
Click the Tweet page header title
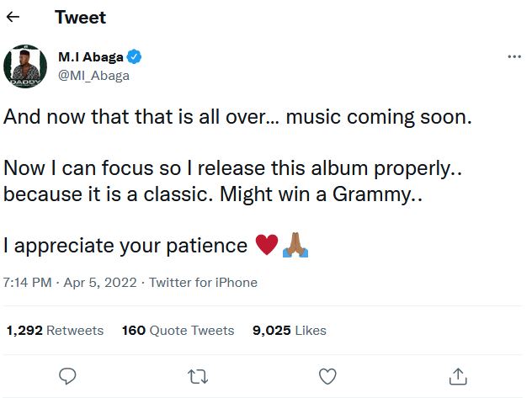(80, 17)
